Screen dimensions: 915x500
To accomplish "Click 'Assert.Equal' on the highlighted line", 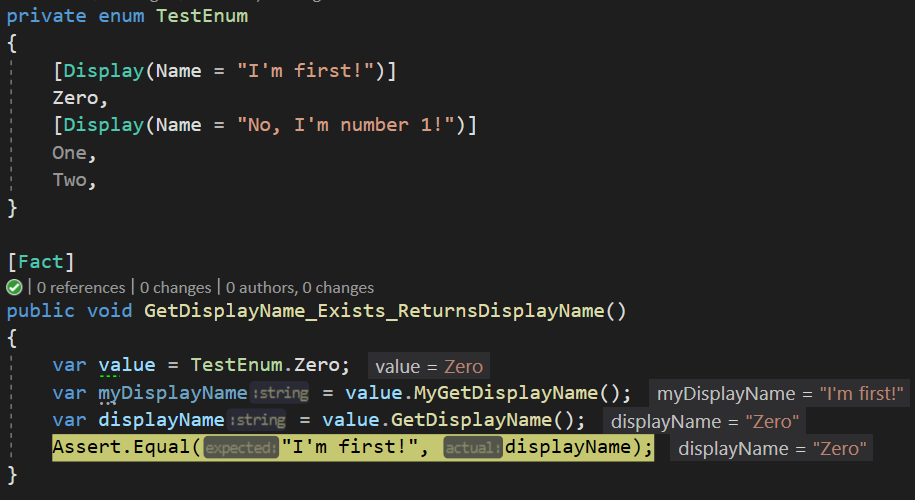I will tap(121, 447).
